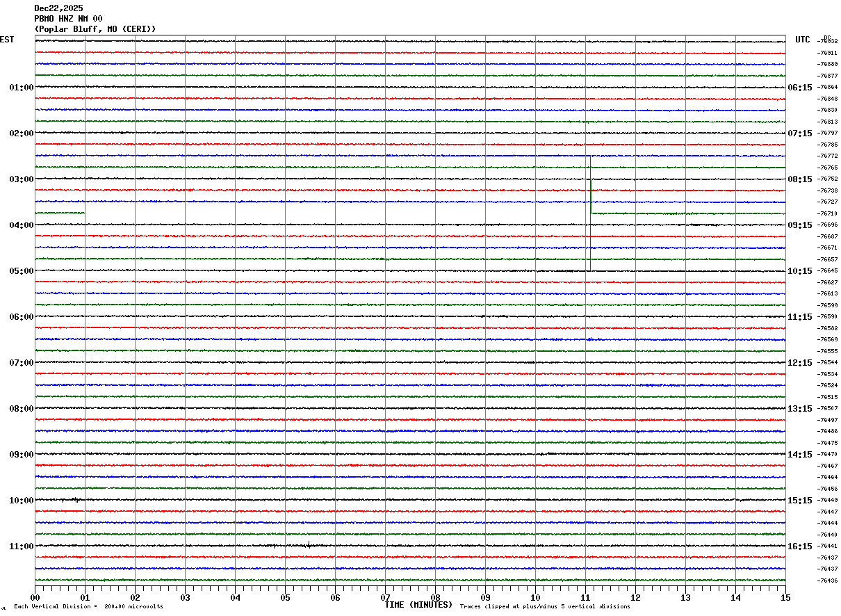Click the -76449 DC offset value
This screenshot has height=616, width=841.
pos(828,500)
